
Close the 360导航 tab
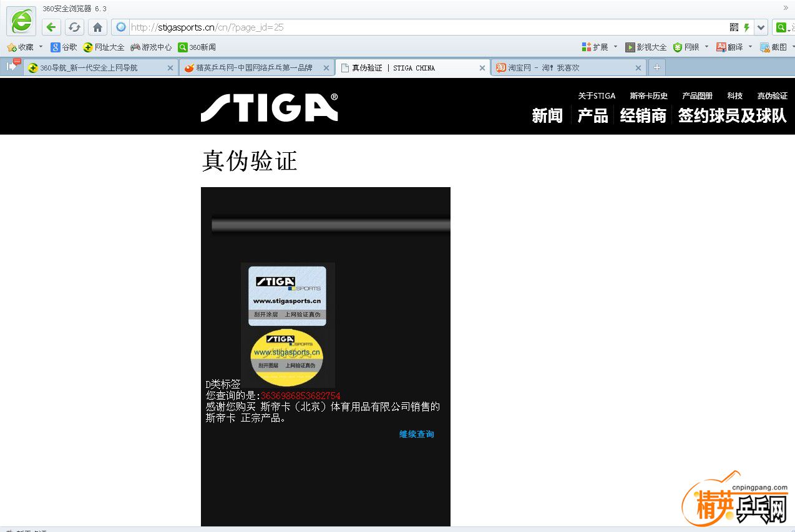click(x=170, y=68)
